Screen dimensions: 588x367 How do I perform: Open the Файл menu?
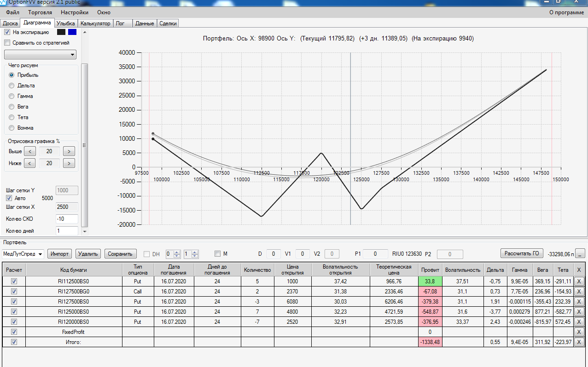click(x=13, y=12)
